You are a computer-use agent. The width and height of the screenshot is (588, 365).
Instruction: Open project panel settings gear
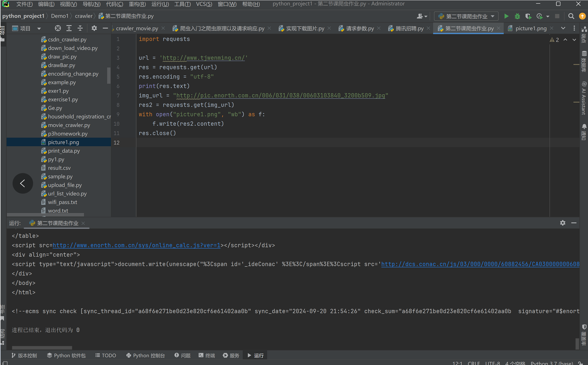click(x=94, y=28)
